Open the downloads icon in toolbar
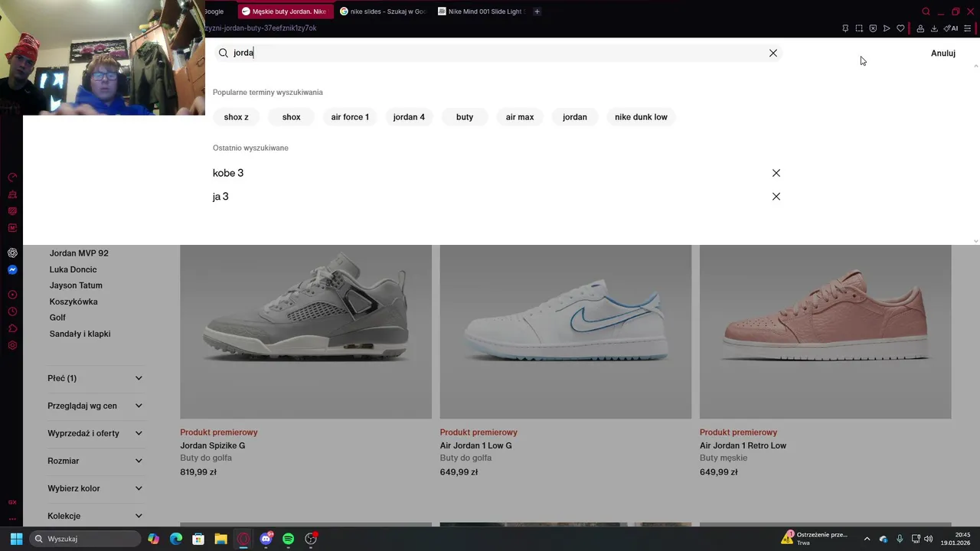980x551 pixels. (x=934, y=28)
